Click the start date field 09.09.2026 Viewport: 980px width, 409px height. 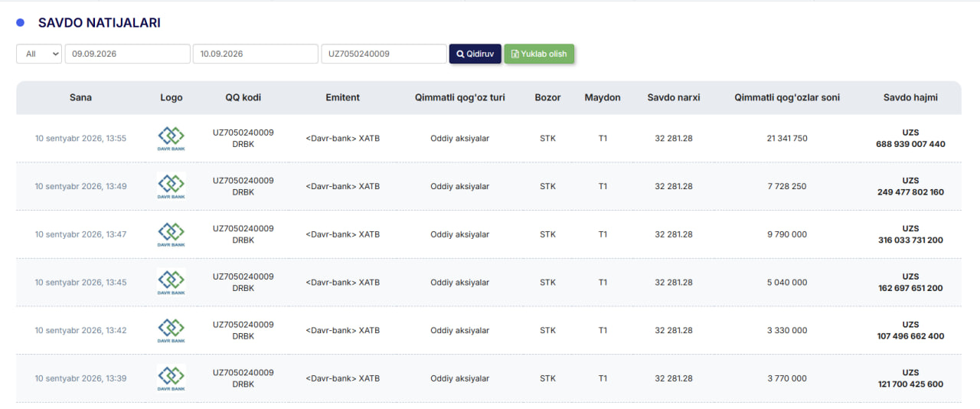(x=128, y=54)
